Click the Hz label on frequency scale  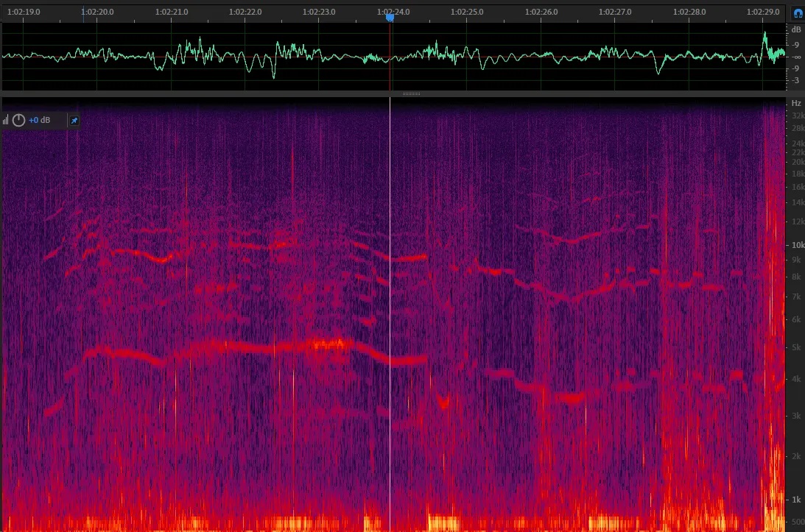[795, 104]
